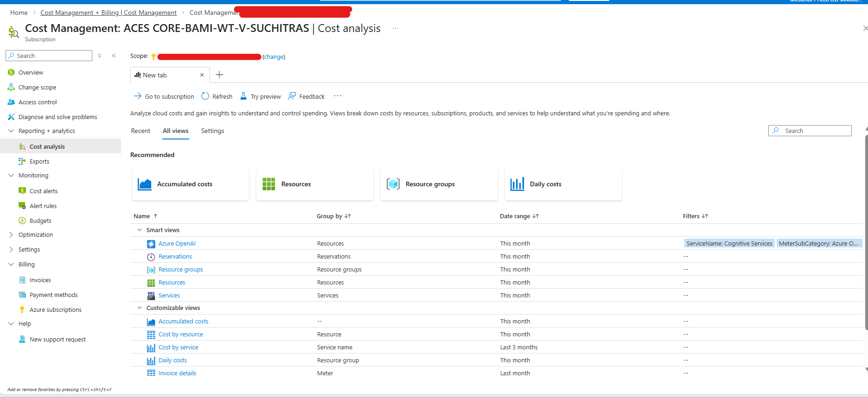
Task: Collapse the sidebar with double chevron
Action: (114, 56)
